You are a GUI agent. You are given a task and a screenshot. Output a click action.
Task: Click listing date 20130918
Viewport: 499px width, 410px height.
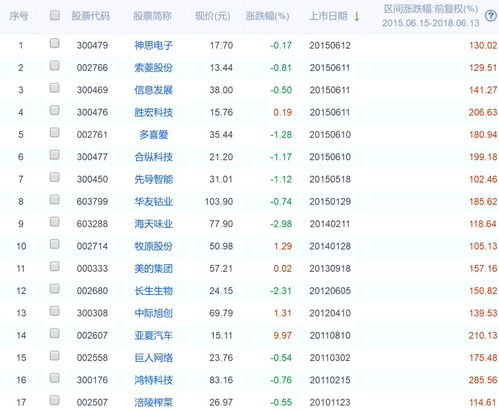(330, 269)
